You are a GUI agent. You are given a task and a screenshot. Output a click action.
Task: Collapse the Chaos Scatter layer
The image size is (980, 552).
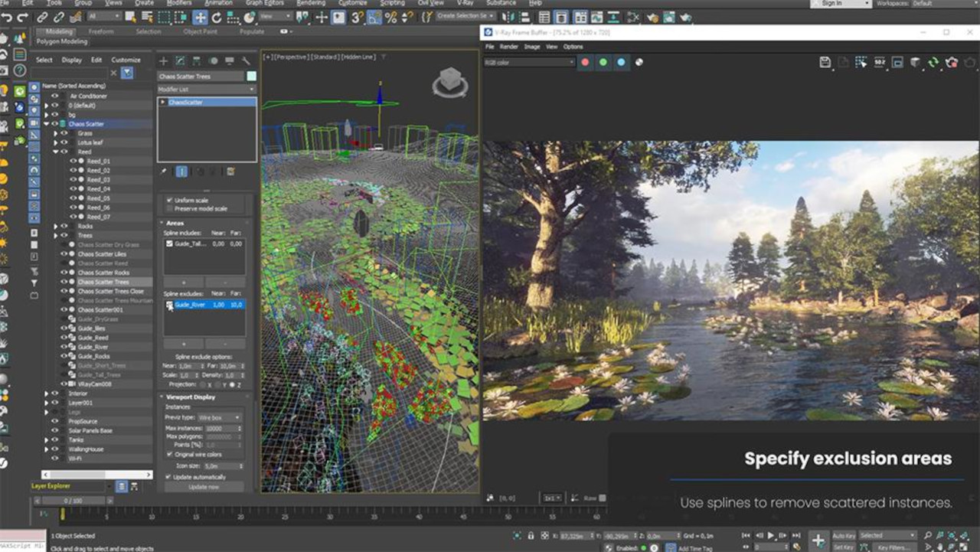click(x=46, y=124)
